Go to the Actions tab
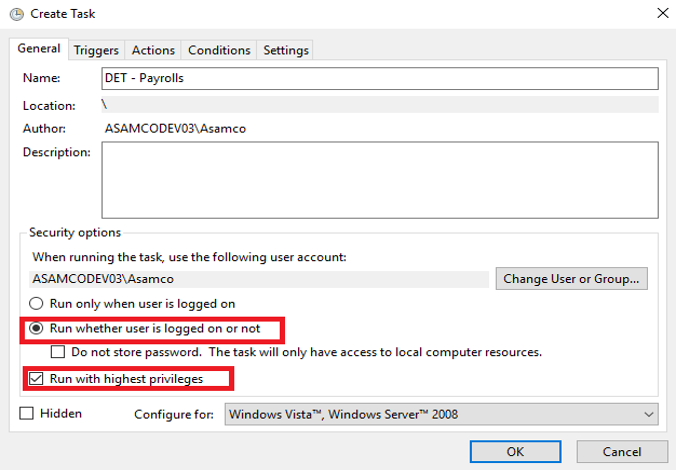 coord(153,50)
